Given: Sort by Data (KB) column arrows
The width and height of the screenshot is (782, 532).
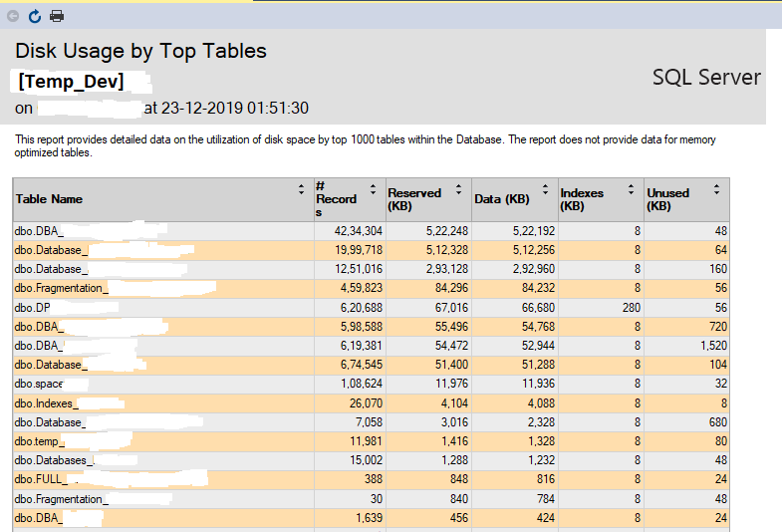Looking at the screenshot, I should 545,189.
